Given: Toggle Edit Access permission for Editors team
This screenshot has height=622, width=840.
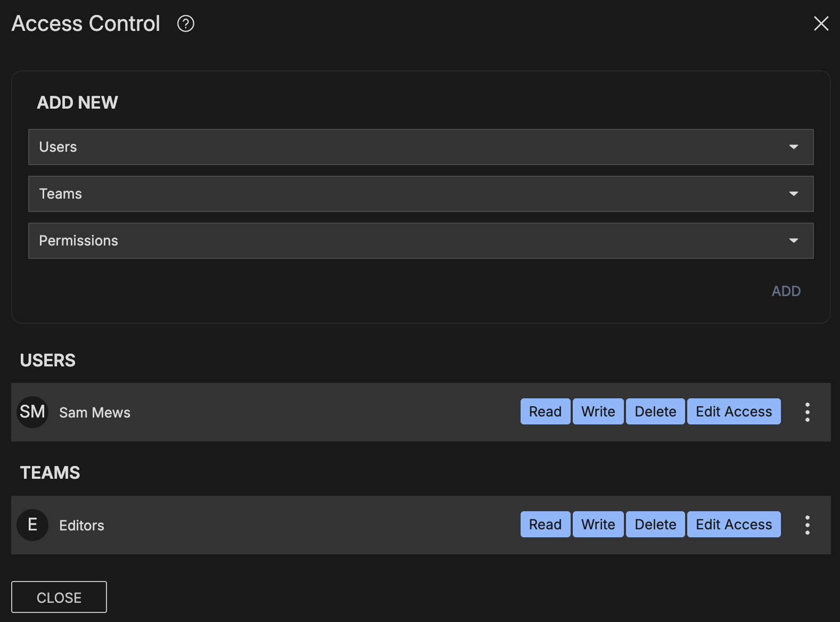Looking at the screenshot, I should (x=734, y=525).
